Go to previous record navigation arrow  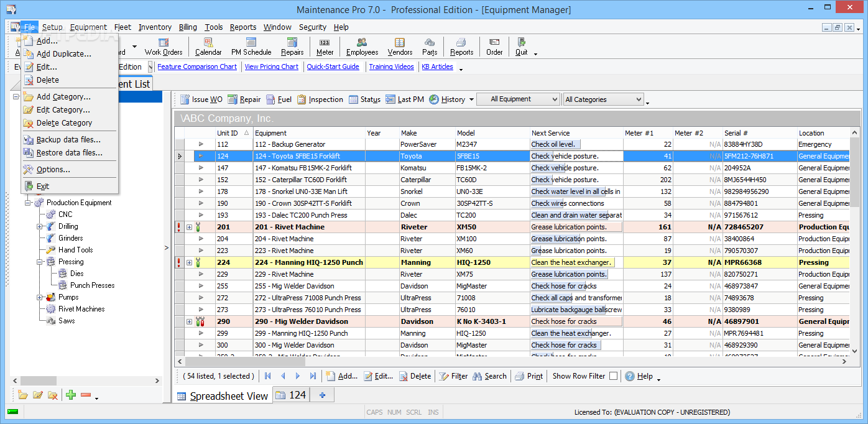(x=283, y=376)
